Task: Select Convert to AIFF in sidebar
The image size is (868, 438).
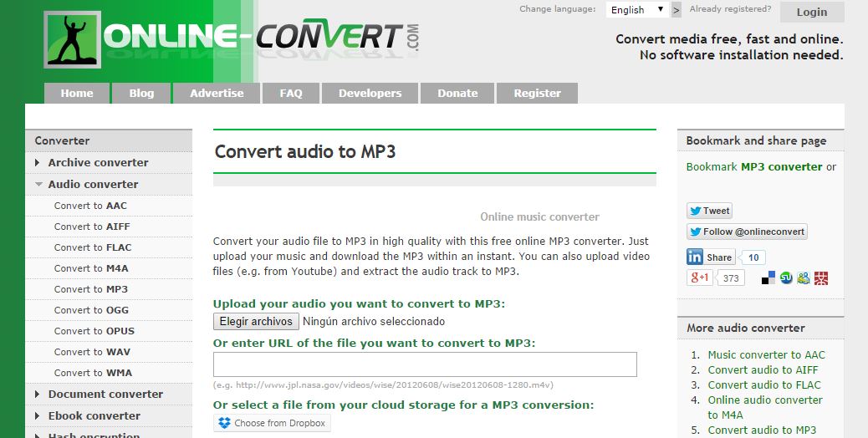Action: pos(92,227)
